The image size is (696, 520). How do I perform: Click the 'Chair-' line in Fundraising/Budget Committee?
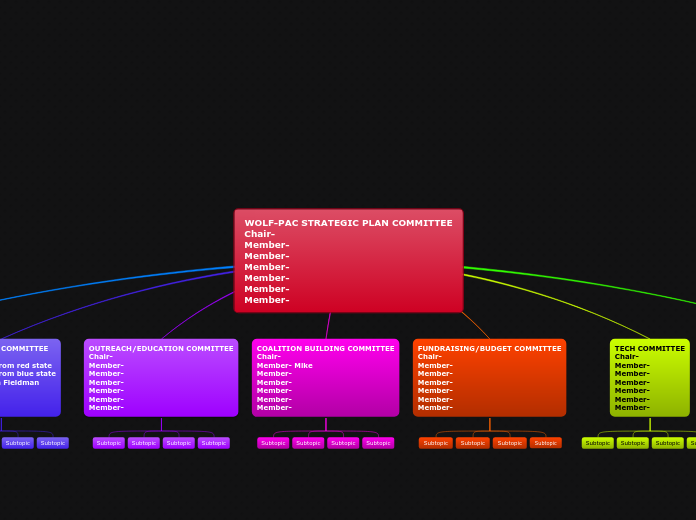click(x=430, y=357)
